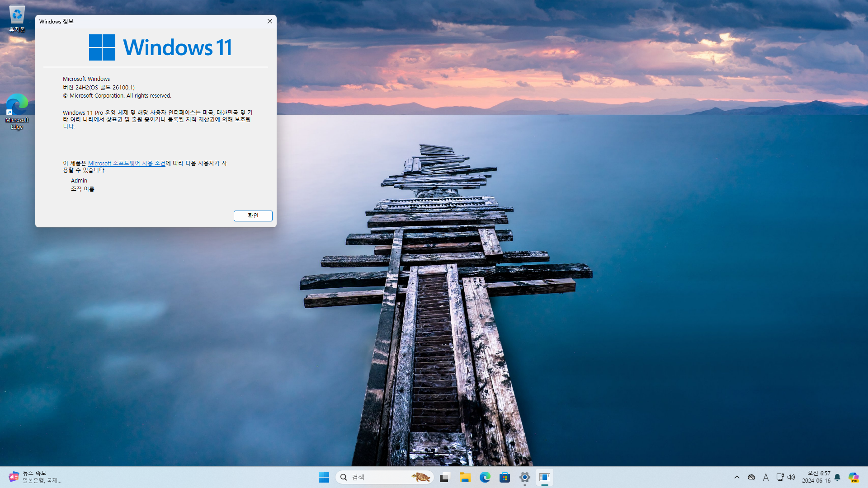Image resolution: width=868 pixels, height=488 pixels.
Task: Open Settings gear on the taskbar
Action: tap(525, 477)
